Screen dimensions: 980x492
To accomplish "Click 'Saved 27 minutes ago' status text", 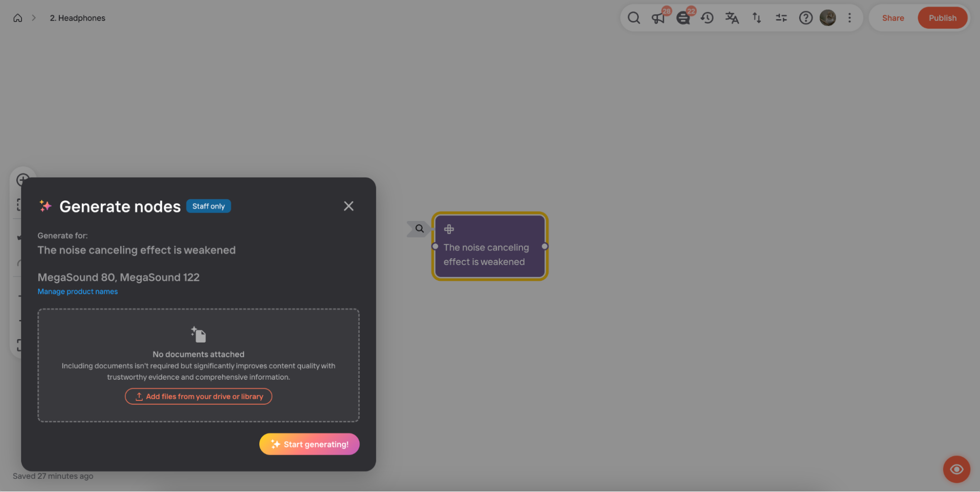I will pyautogui.click(x=53, y=476).
